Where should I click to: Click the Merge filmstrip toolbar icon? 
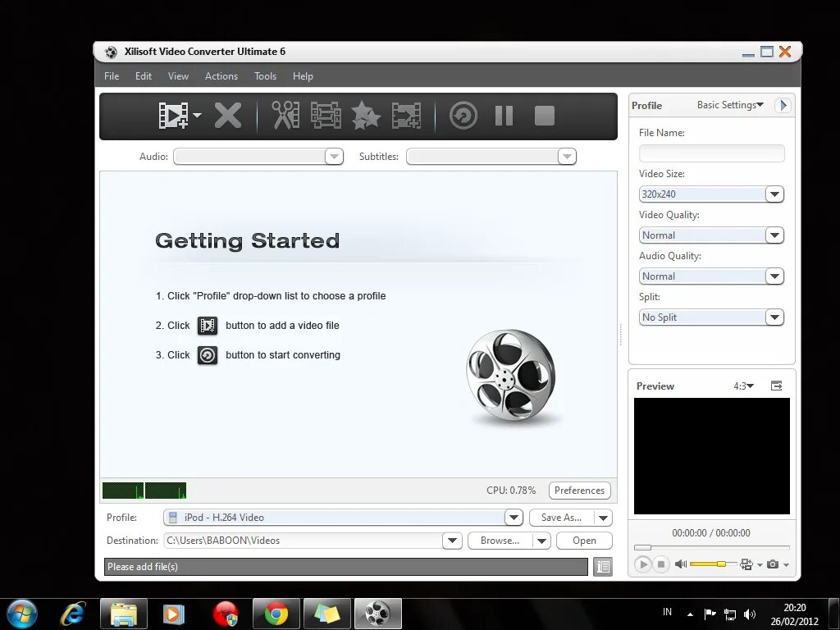(x=326, y=115)
